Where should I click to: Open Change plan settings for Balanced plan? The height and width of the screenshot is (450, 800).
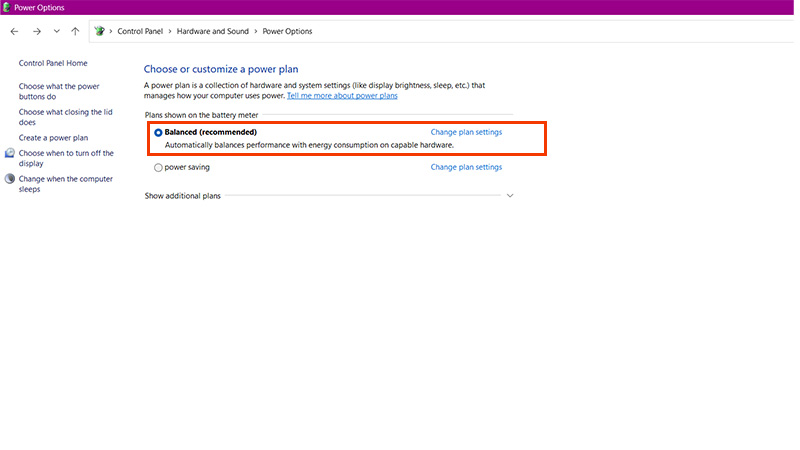(x=466, y=132)
